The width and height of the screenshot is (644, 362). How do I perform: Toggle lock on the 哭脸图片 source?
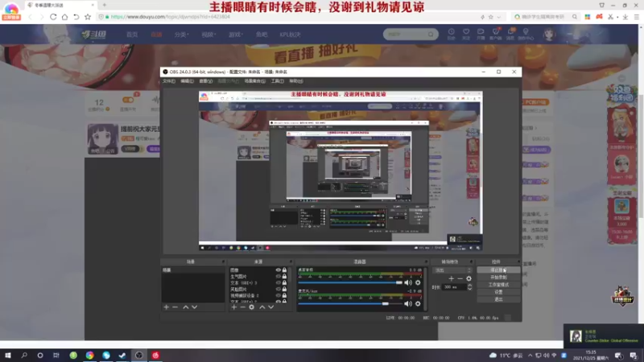[x=284, y=289]
